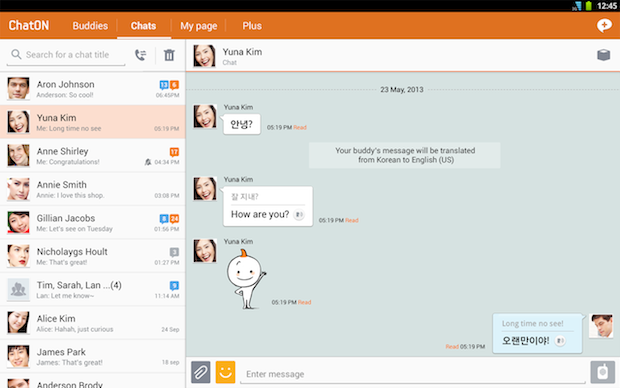Open the Anderson Brody chat
This screenshot has height=388, width=620.
93,381
